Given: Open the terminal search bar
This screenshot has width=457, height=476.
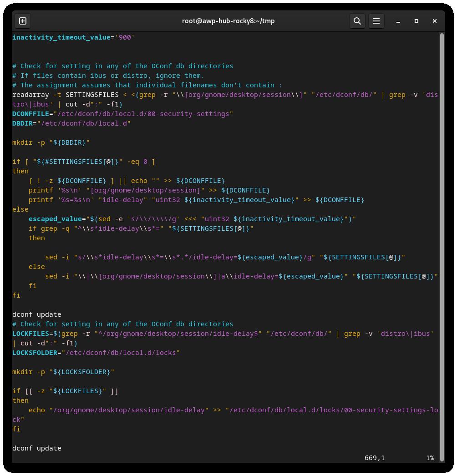Looking at the screenshot, I should pyautogui.click(x=357, y=21).
